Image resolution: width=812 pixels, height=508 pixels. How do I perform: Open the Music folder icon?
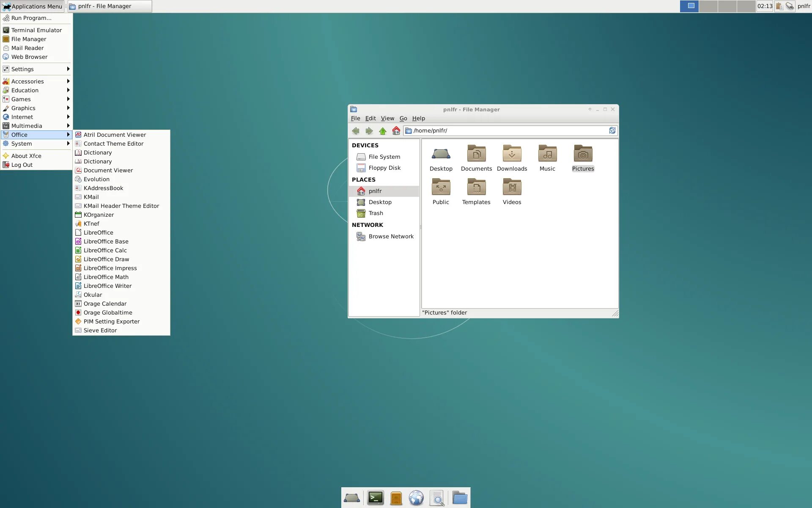pos(547,155)
